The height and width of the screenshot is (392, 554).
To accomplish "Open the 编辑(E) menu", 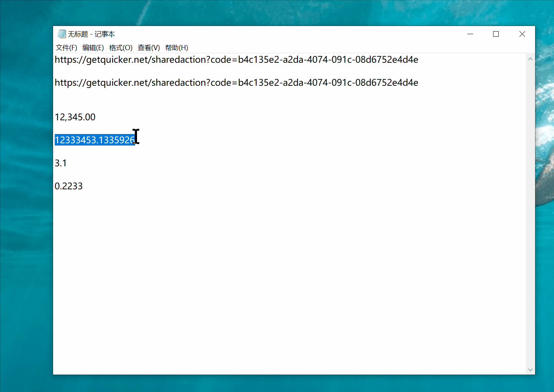I will tap(93, 48).
